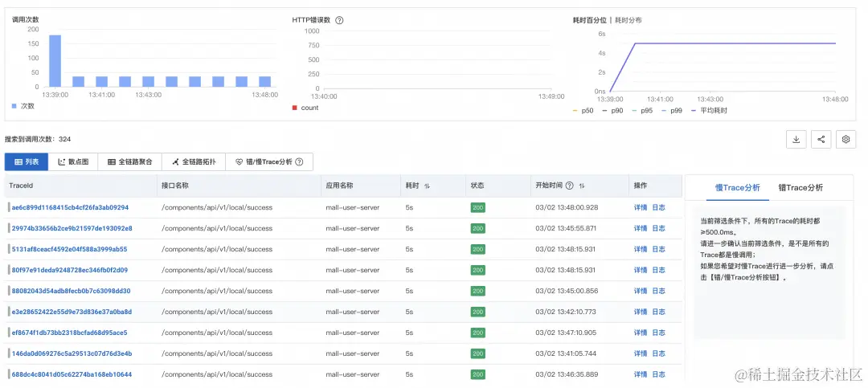Toggle the p95 legend series

[642, 111]
